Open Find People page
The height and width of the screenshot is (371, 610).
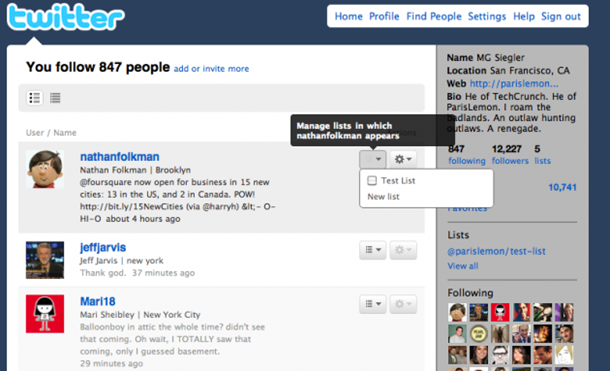pos(434,16)
